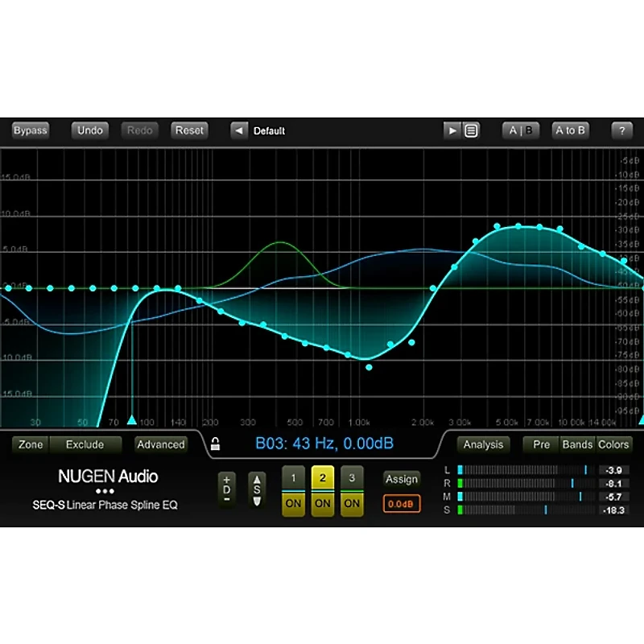Toggle the Pre analysis button
This screenshot has height=644, width=644.
click(x=541, y=445)
